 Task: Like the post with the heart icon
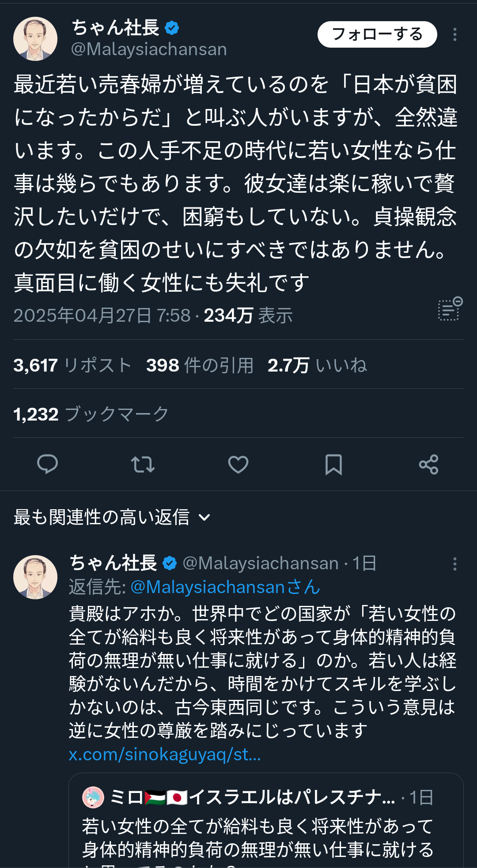coord(238,464)
